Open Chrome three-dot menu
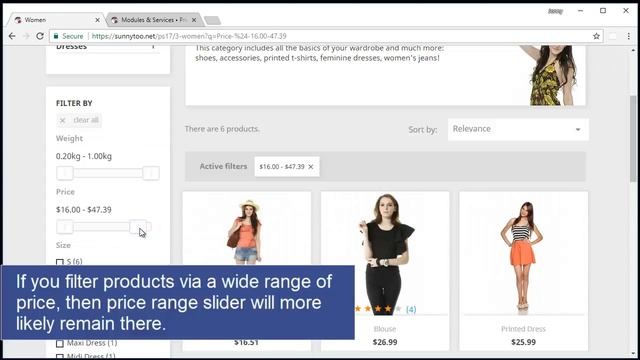Screen dimensions: 640x360 pos(629,36)
